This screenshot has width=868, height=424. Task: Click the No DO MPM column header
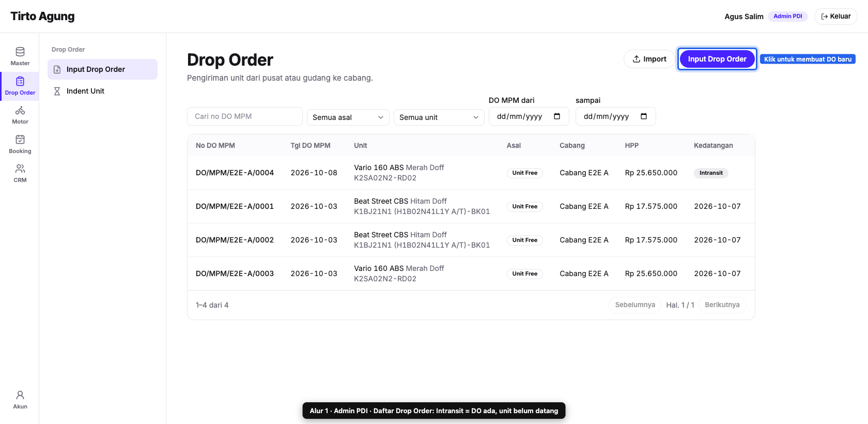[215, 145]
